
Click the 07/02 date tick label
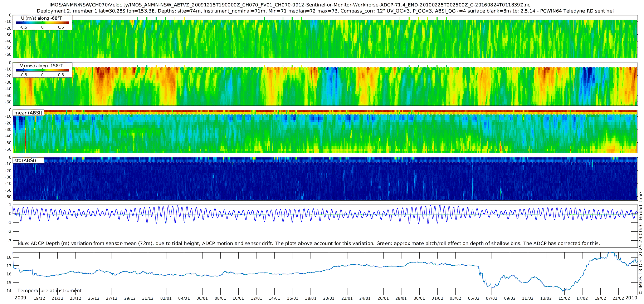pos(492,298)
